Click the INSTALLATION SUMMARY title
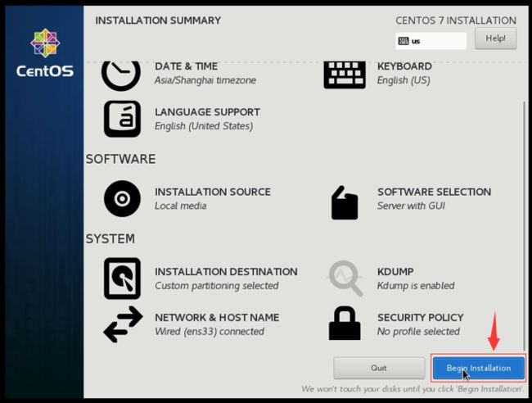532x403 pixels. [158, 20]
